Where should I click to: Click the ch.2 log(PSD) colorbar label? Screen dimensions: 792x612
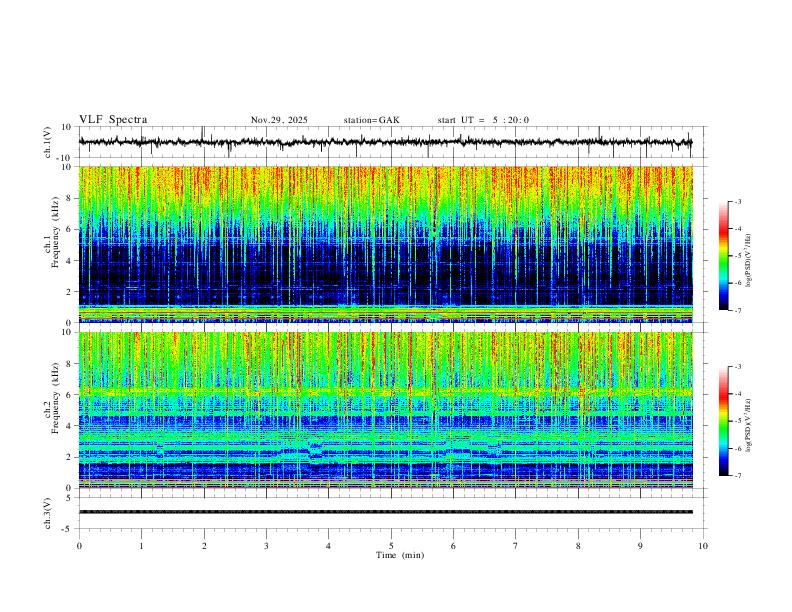[748, 426]
